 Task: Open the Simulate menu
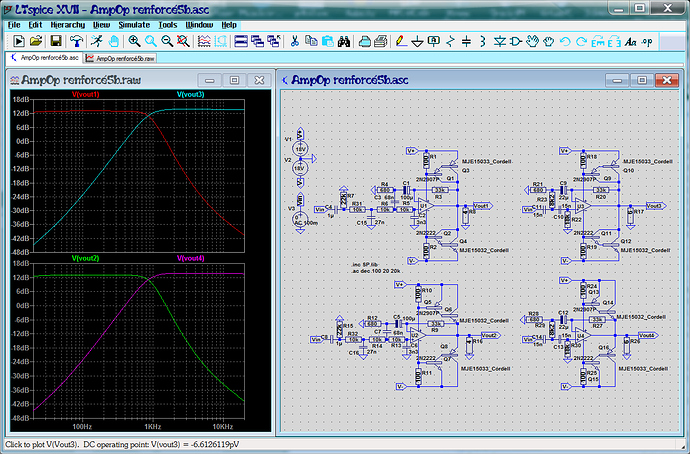134,25
